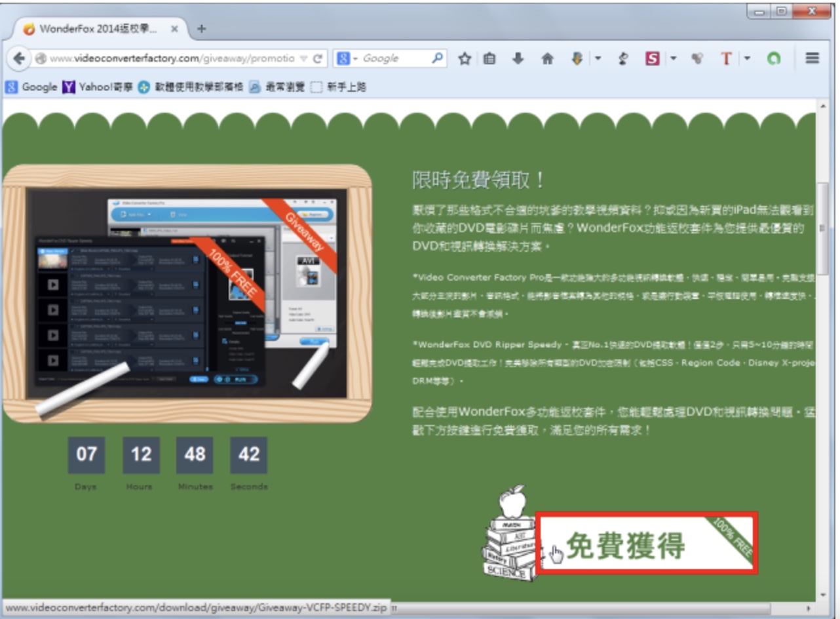
Task: Click the magnifier icon in the Google search box
Action: tap(438, 58)
